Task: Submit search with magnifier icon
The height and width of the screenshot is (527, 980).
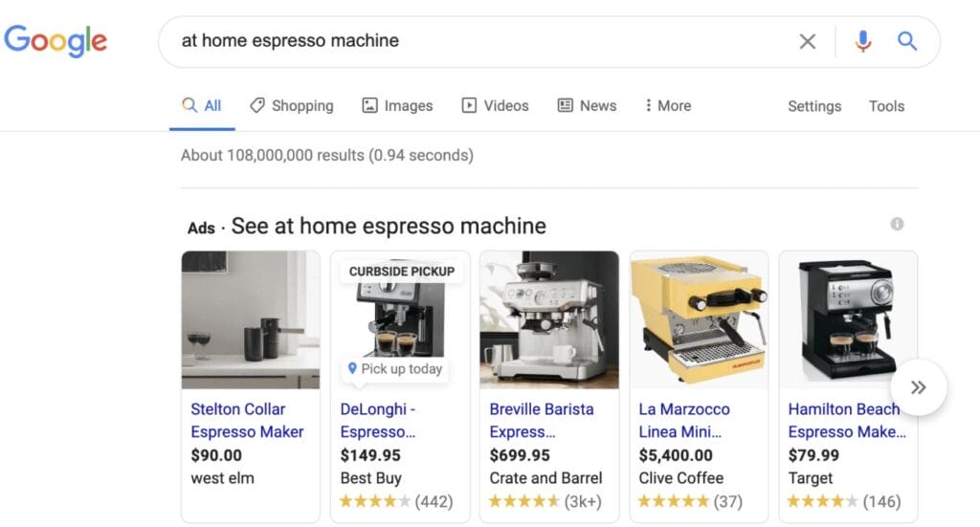Action: 907,41
